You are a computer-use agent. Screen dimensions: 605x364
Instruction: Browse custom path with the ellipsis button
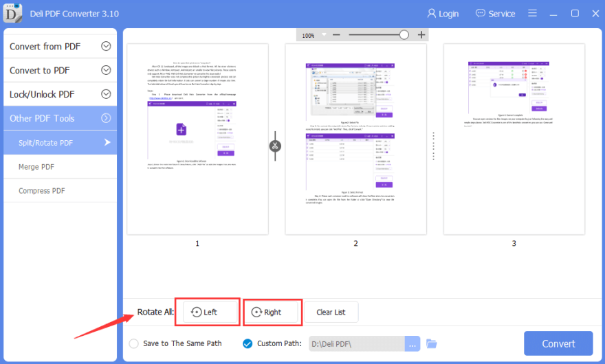point(412,343)
